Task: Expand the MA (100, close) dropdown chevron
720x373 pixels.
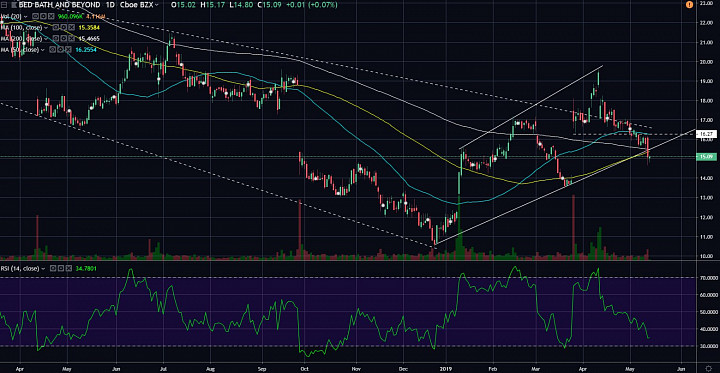Action: click(x=46, y=28)
